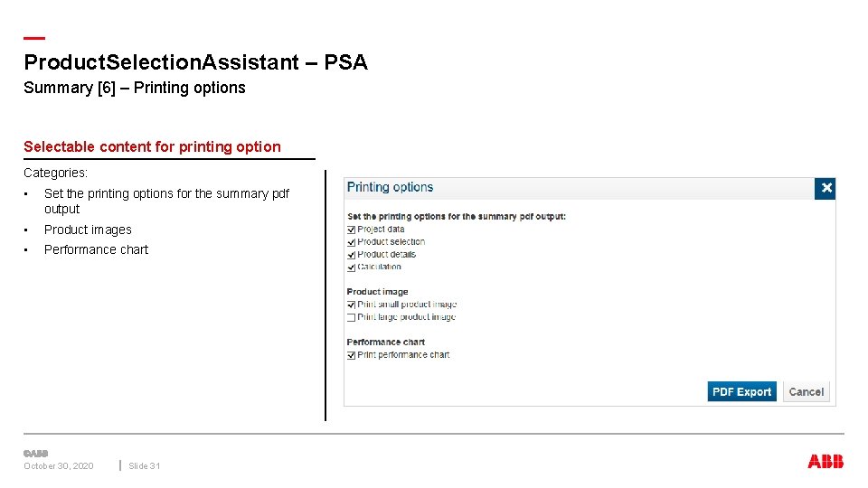
Task: Click the Slide 31 number label
Action: click(x=145, y=466)
